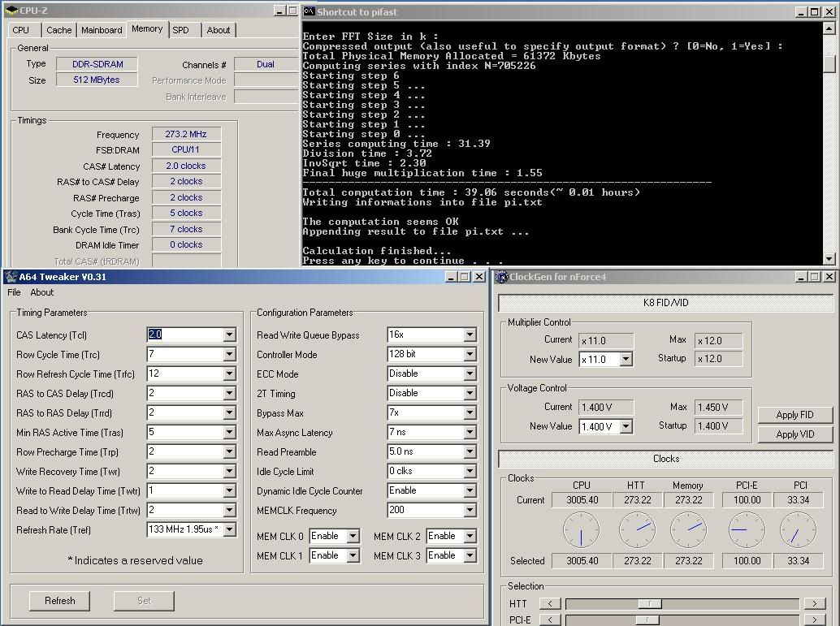Screen dimensions: 840x626
Task: Open the Write Recovery Time (Twr) dropdown
Action: click(x=229, y=471)
